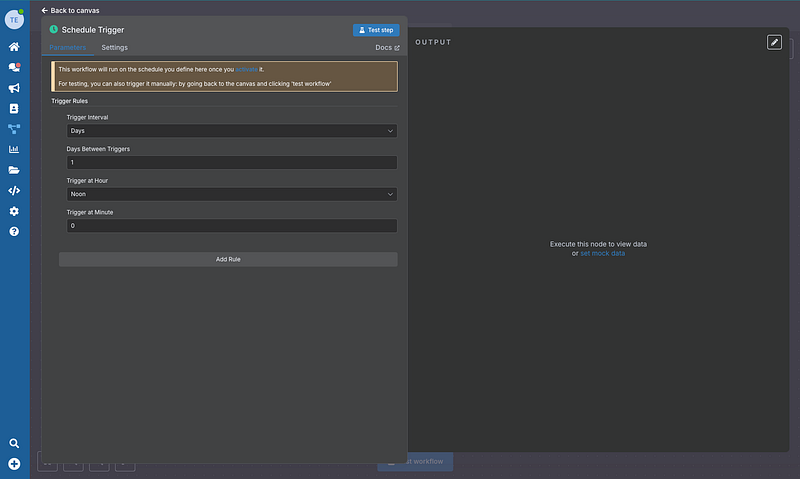Click the pencil edit icon in Output
The width and height of the screenshot is (800, 479).
click(x=774, y=42)
